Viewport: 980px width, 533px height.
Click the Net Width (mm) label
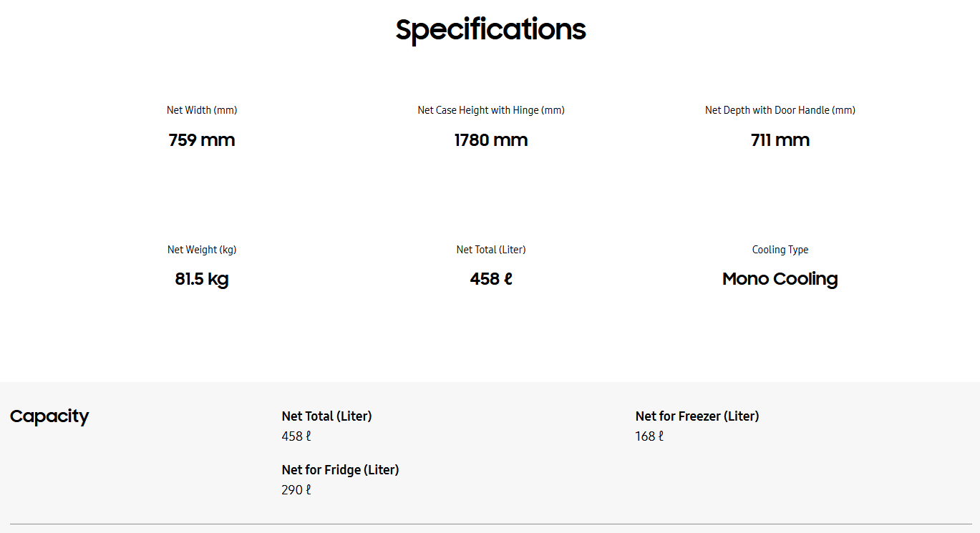click(202, 110)
